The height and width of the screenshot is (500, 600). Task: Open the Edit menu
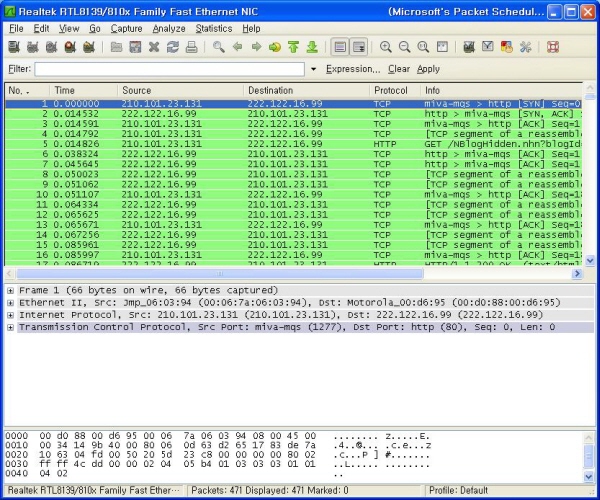41,29
